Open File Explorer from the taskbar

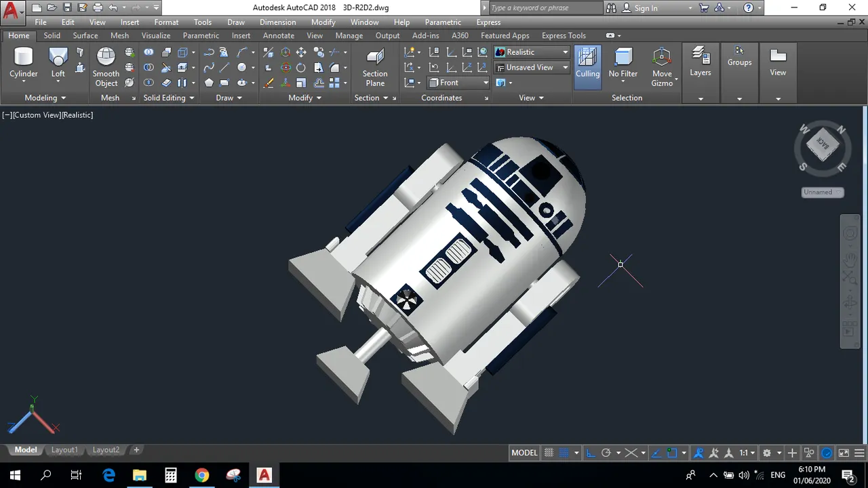tap(139, 475)
